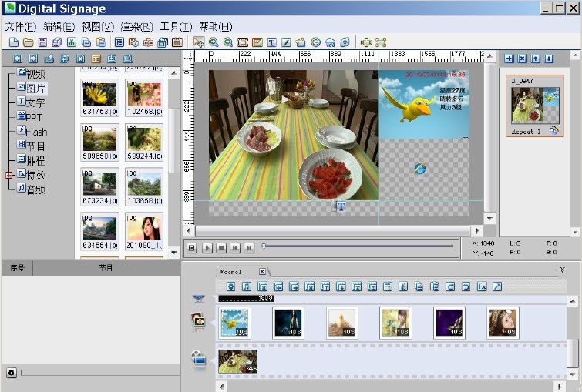Select the Flash region tool icon
Screen dimensions: 582x392
pos(286,42)
